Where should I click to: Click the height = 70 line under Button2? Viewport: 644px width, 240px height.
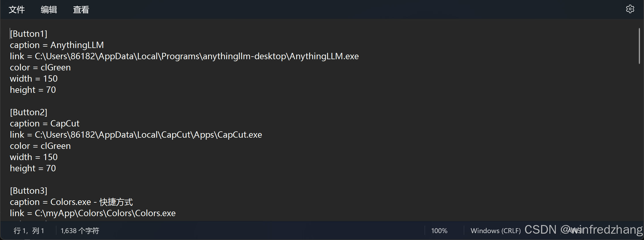click(x=33, y=168)
